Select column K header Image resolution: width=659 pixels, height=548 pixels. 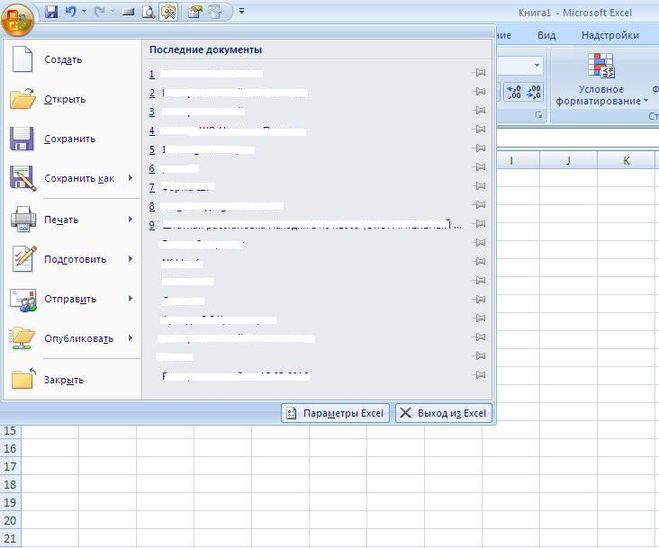pyautogui.click(x=626, y=160)
